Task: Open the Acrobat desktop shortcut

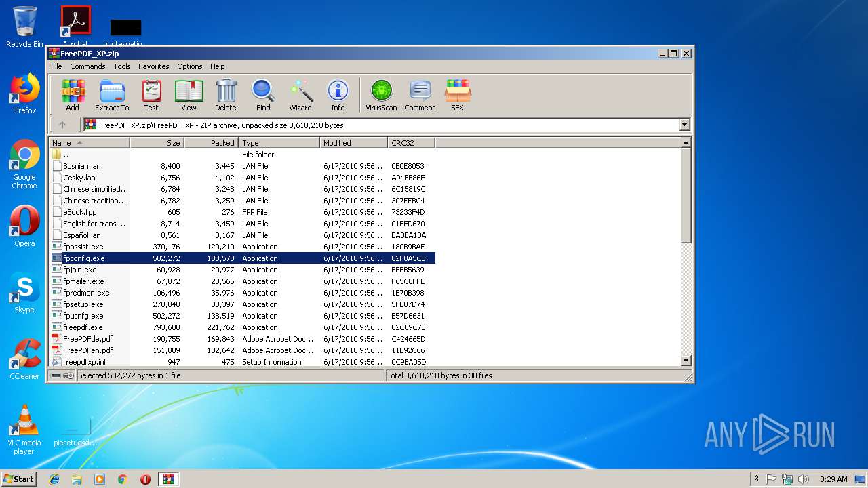Action: coord(75,26)
